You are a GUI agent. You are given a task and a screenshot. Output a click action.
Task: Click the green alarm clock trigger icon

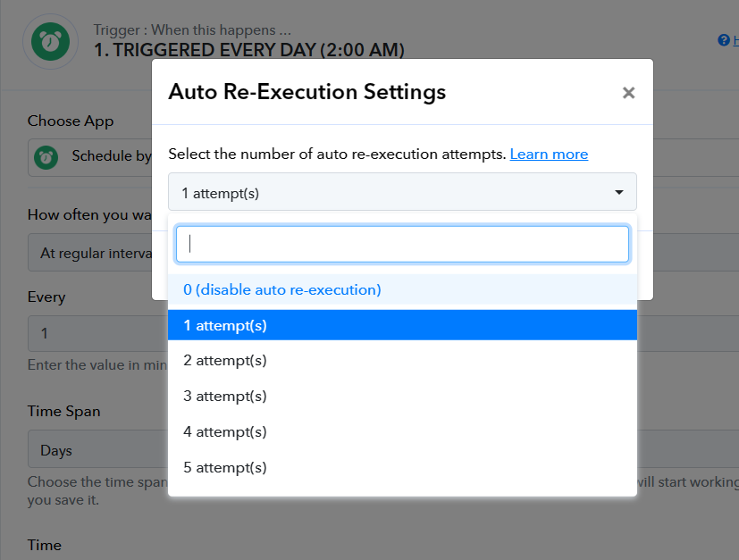click(50, 41)
